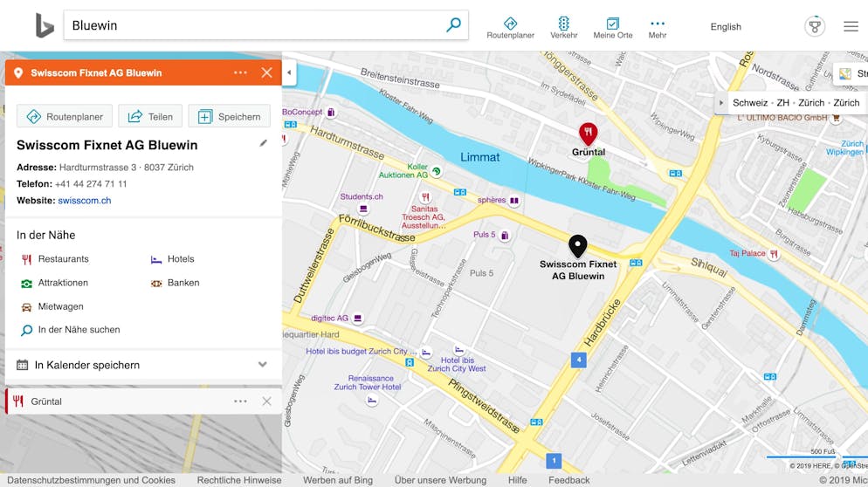Select digitec AG marker
Viewport: 868px width, 487px height.
pyautogui.click(x=358, y=319)
